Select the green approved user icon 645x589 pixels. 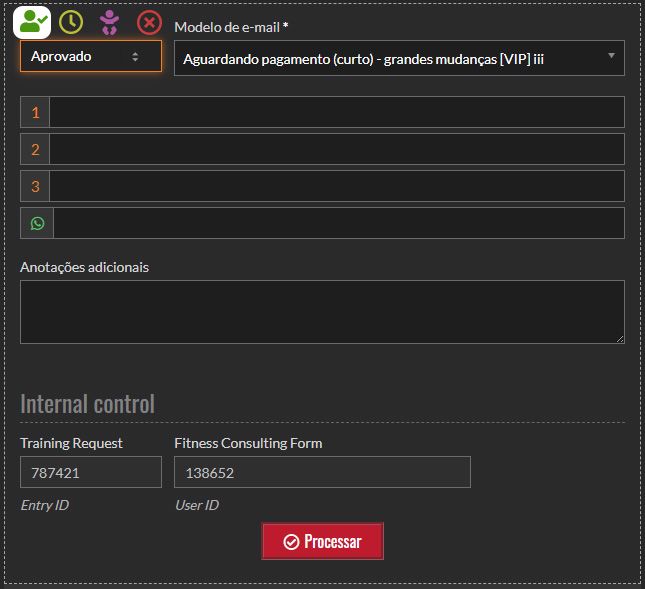coord(32,22)
